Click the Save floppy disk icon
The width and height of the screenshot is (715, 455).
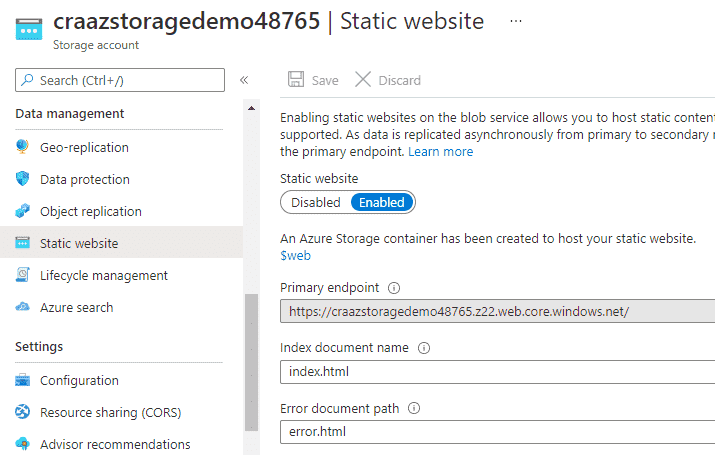click(296, 79)
